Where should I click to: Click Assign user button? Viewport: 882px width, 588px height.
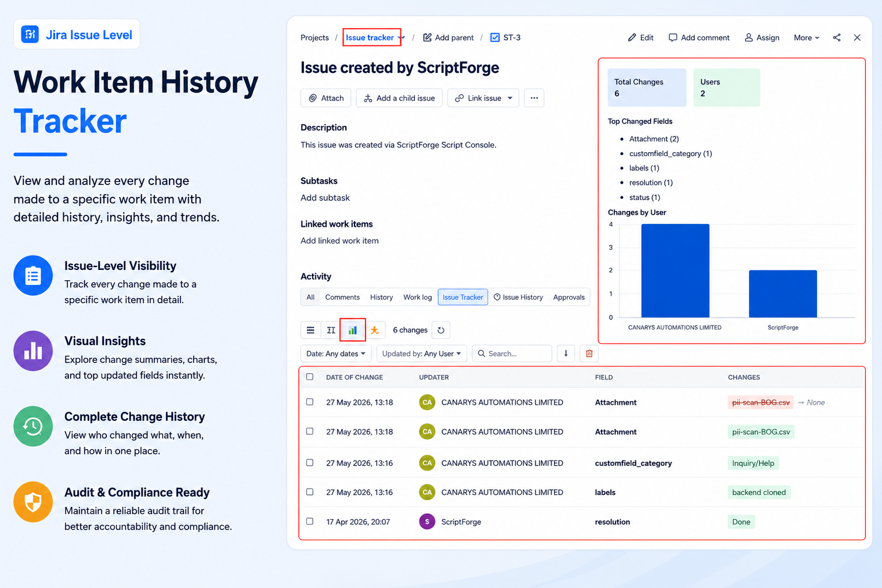[x=762, y=37]
